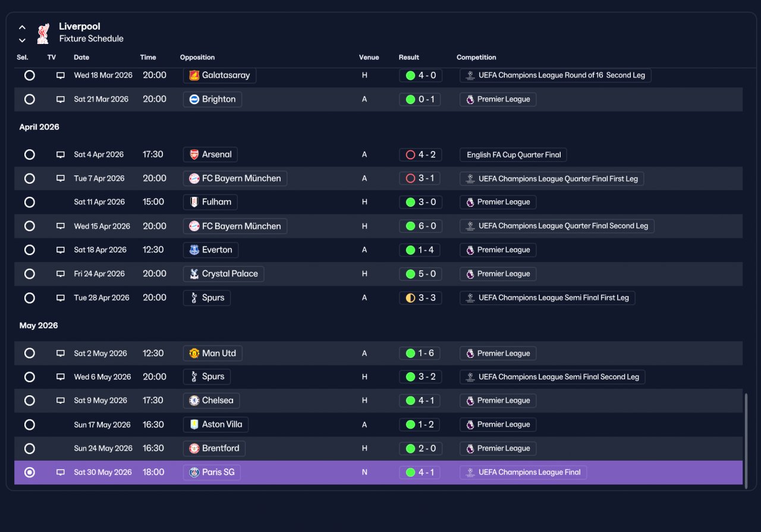
Task: Open the UEFA Champions League Final competition link
Action: (x=523, y=473)
